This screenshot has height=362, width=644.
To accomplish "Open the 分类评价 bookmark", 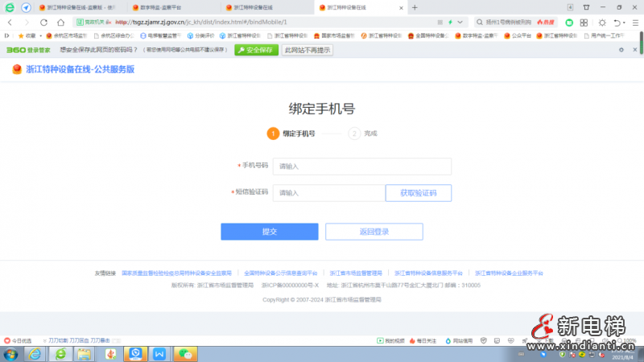I will pos(200,35).
